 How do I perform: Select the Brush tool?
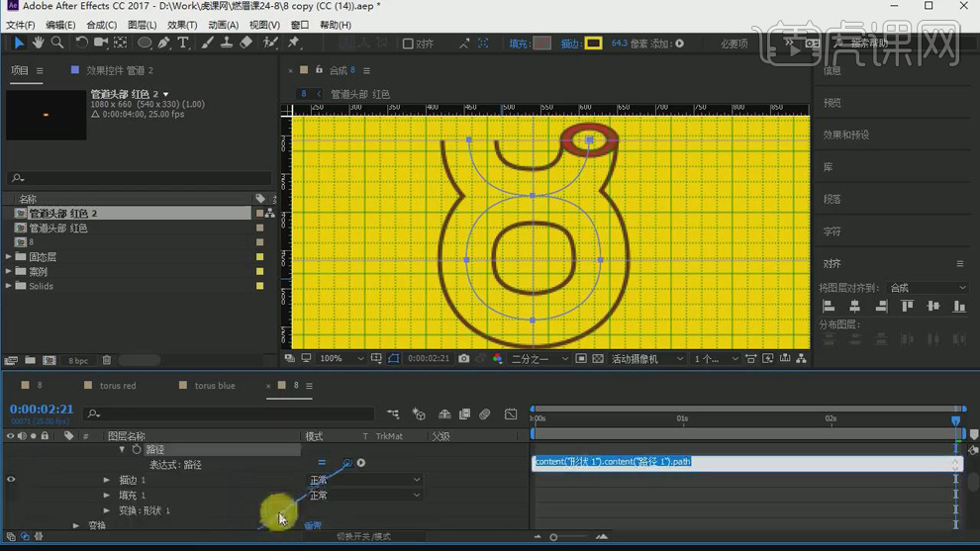[x=208, y=43]
